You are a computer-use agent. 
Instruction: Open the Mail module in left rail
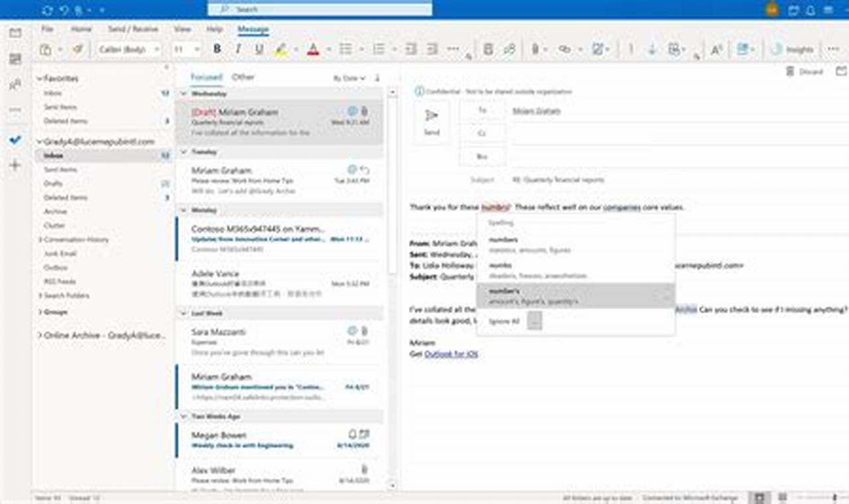(x=15, y=33)
